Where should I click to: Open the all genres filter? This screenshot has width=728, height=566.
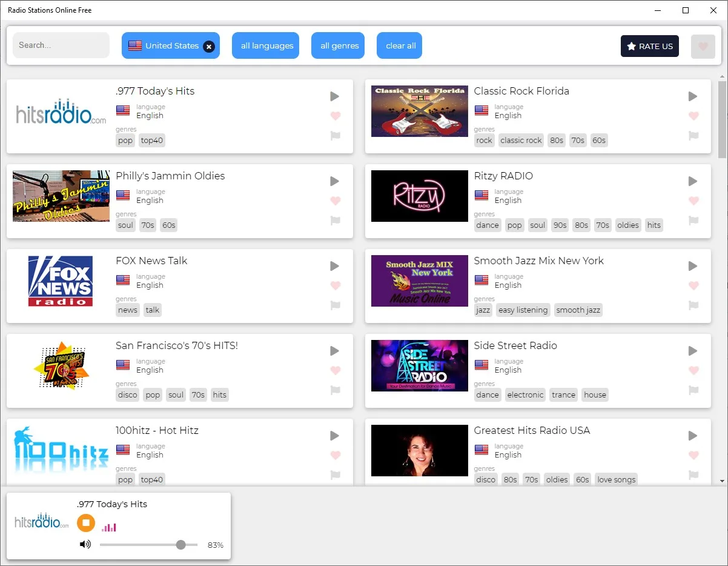338,45
